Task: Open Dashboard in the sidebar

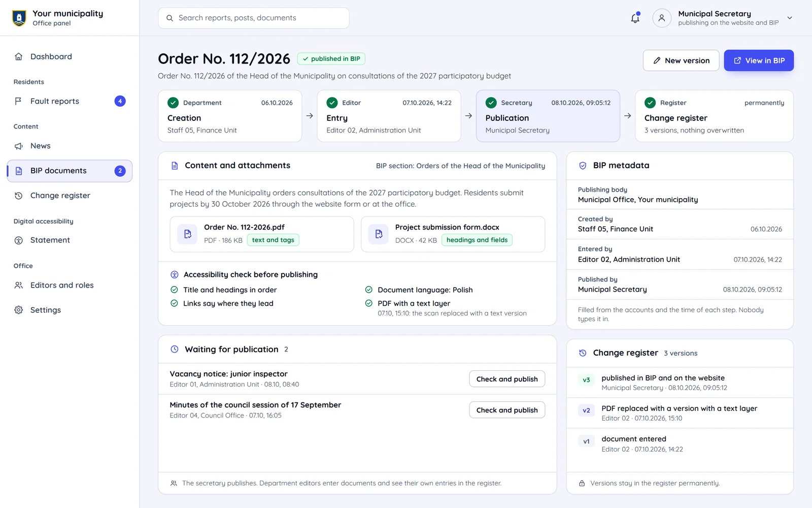Action: [x=70, y=56]
